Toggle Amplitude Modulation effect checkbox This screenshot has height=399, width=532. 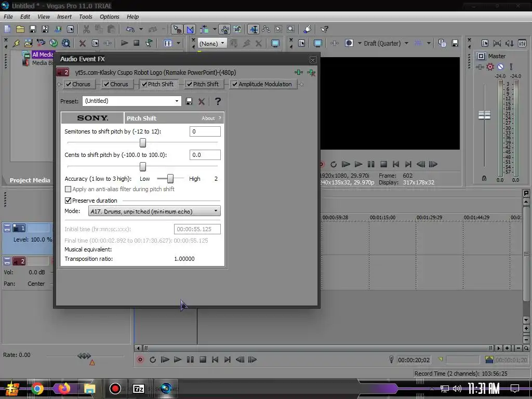click(x=235, y=84)
